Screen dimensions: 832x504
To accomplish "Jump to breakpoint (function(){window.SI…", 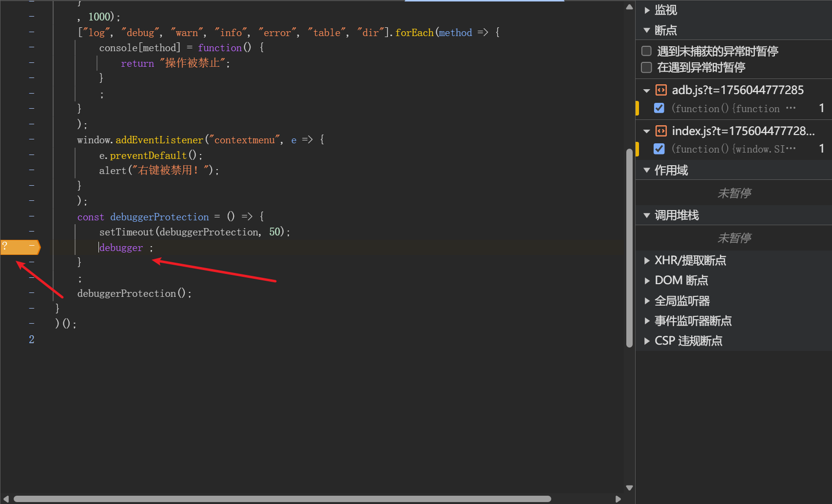I will (733, 149).
